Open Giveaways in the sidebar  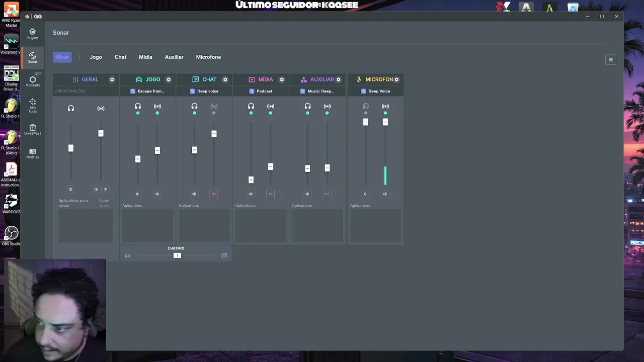[33, 130]
